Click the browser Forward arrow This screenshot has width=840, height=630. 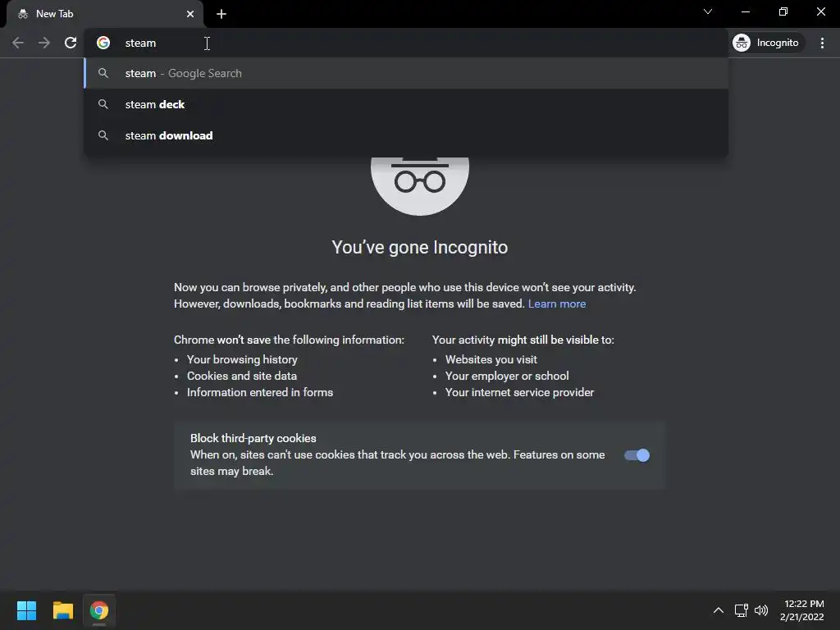pyautogui.click(x=44, y=43)
